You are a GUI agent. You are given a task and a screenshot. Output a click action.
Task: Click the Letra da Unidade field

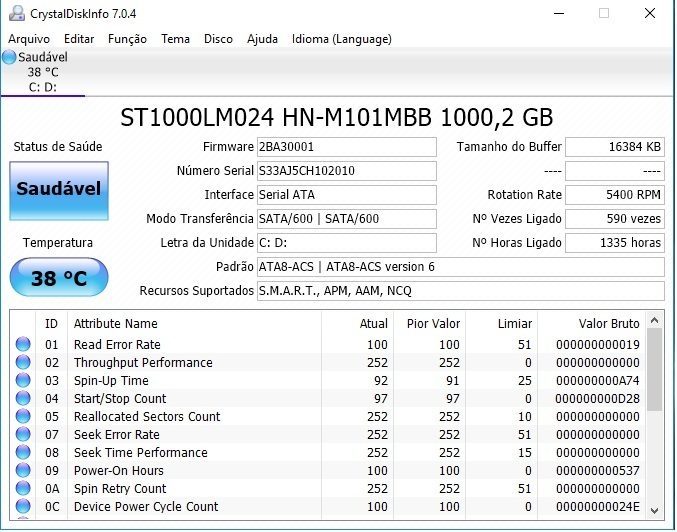click(x=347, y=243)
